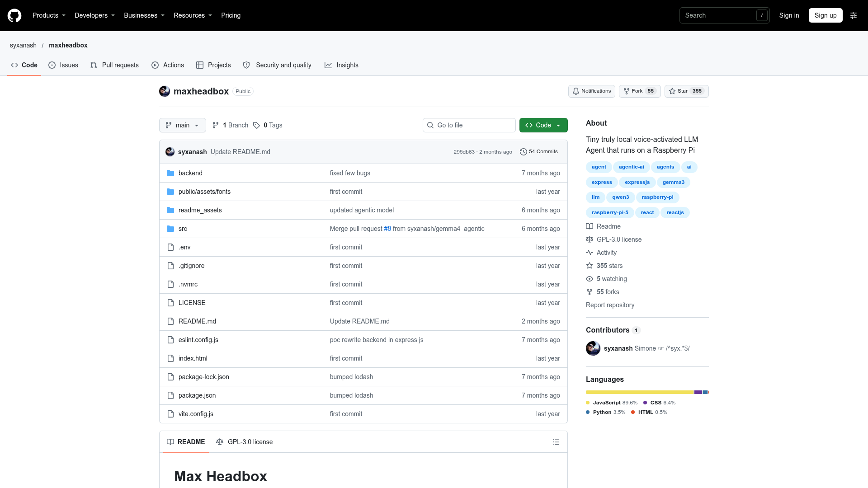
Task: Open the README outline list icon
Action: [556, 442]
